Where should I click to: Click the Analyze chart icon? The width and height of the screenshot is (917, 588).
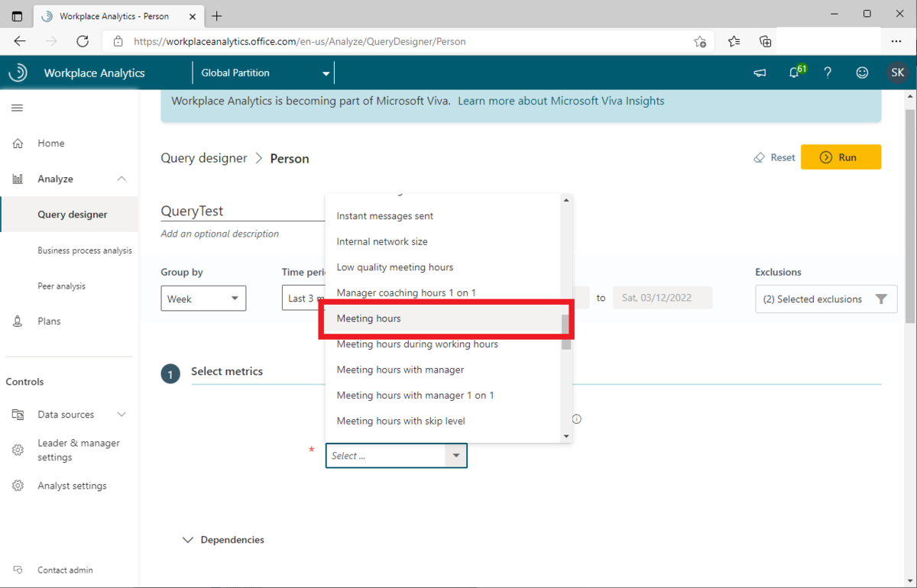tap(18, 179)
